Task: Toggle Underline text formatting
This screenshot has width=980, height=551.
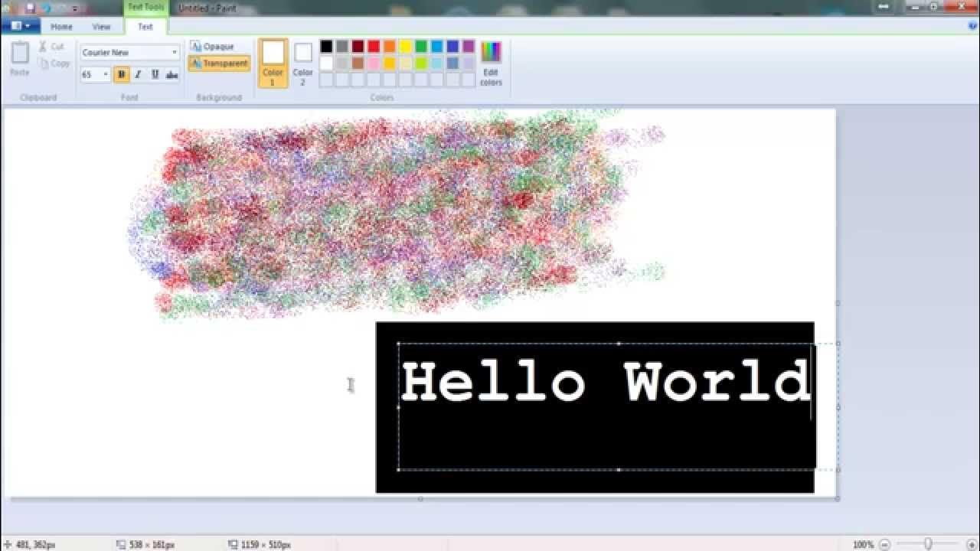Action: tap(155, 74)
